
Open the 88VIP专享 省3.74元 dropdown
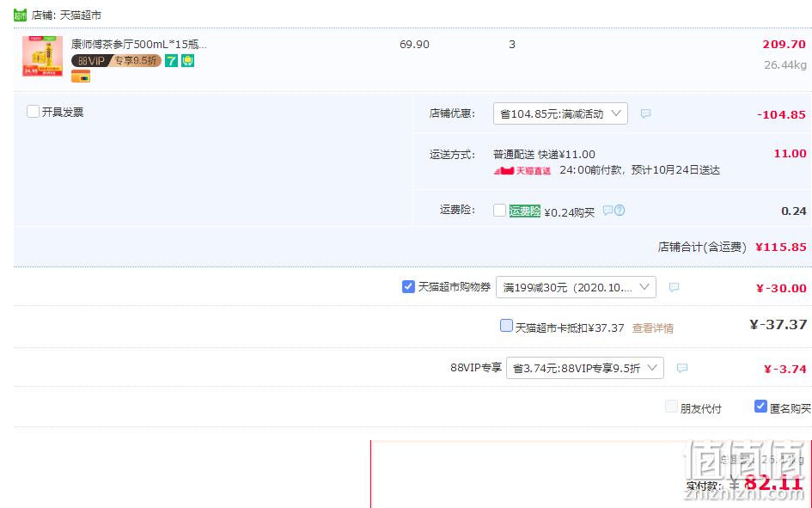pyautogui.click(x=584, y=368)
